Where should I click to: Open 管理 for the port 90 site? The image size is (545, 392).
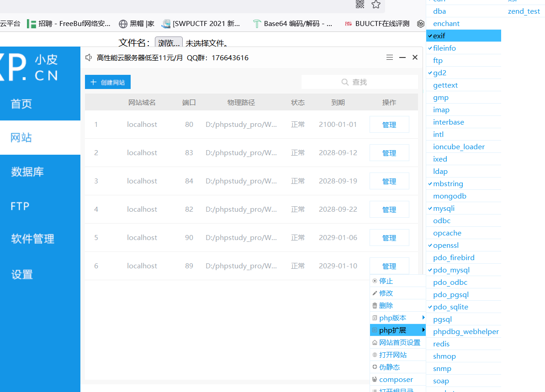click(x=389, y=238)
